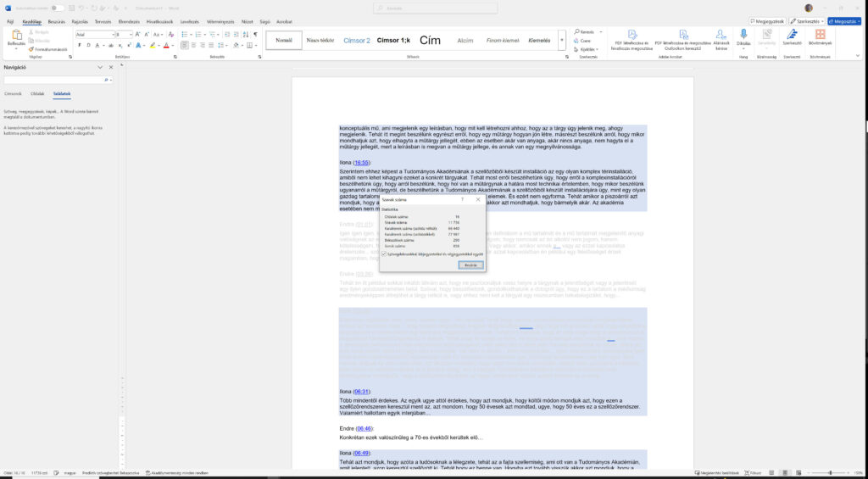The height and width of the screenshot is (479, 868).
Task: Click the Megosztás share button
Action: pyautogui.click(x=844, y=20)
